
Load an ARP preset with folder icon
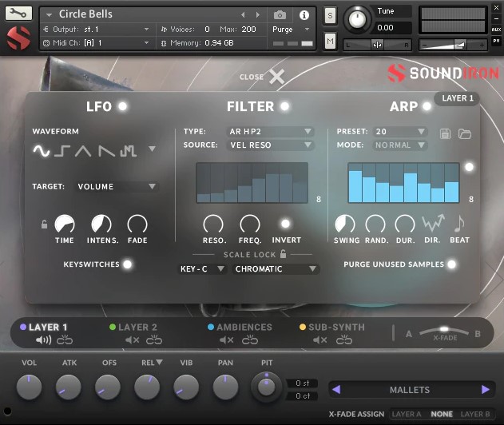click(x=465, y=133)
